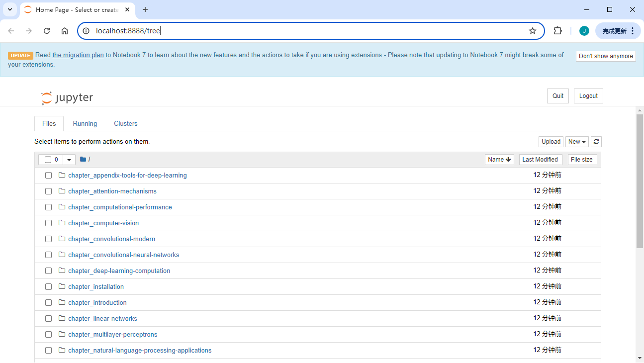Screen dimensions: 644x363
Task: Click the UPDATE badge in banner
Action: (x=20, y=55)
